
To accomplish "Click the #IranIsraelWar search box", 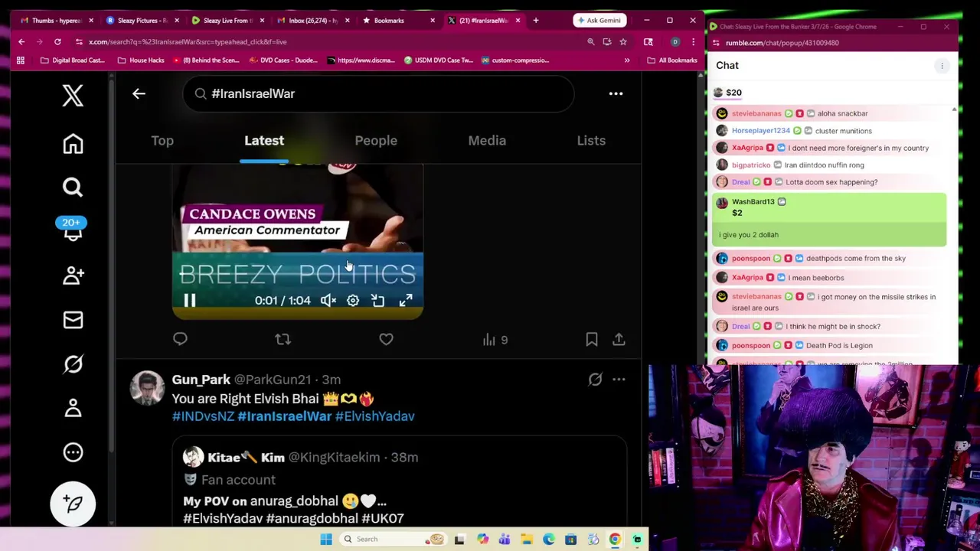I will (x=378, y=93).
